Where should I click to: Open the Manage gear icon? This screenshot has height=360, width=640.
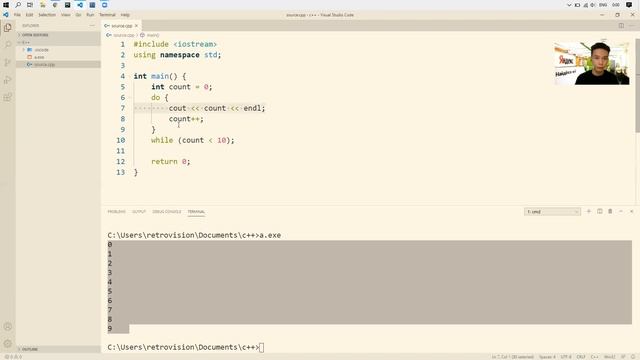(x=8, y=344)
